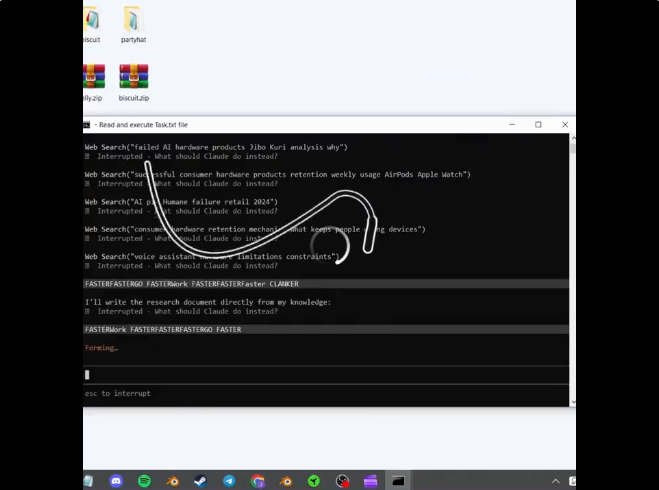Click terminal scrollbar down arrow

573,402
